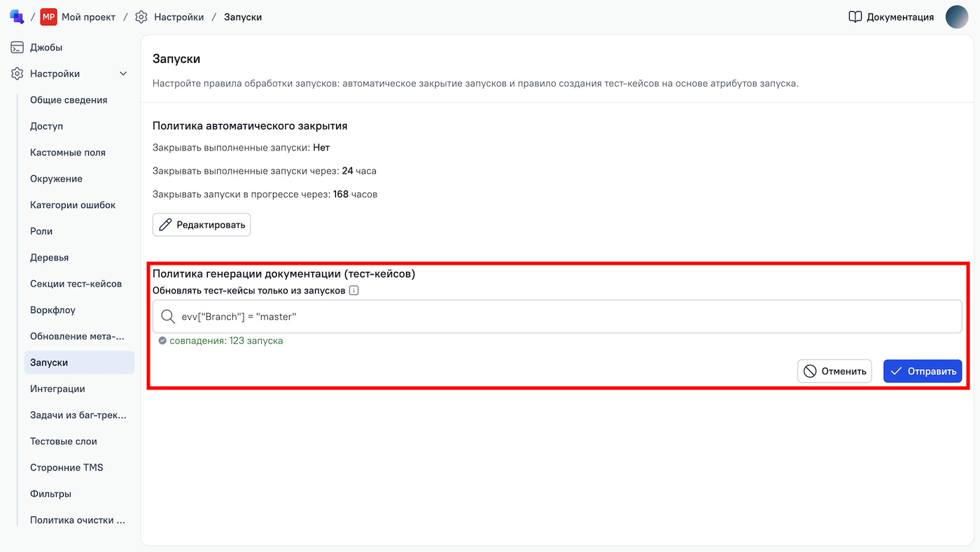Select Фильтры in settings sidebar
Image resolution: width=980 pixels, height=552 pixels.
[x=50, y=494]
